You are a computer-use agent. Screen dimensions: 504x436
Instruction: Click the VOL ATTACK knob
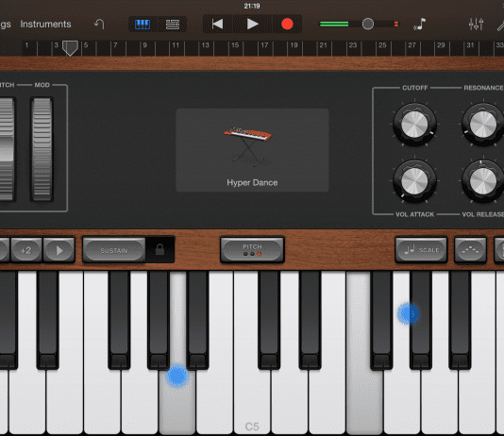pos(414,181)
